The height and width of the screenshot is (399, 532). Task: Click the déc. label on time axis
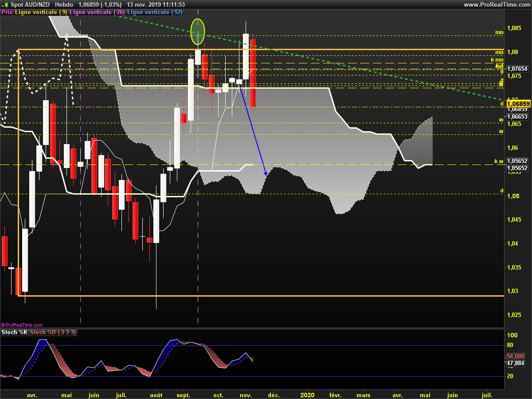point(274,395)
